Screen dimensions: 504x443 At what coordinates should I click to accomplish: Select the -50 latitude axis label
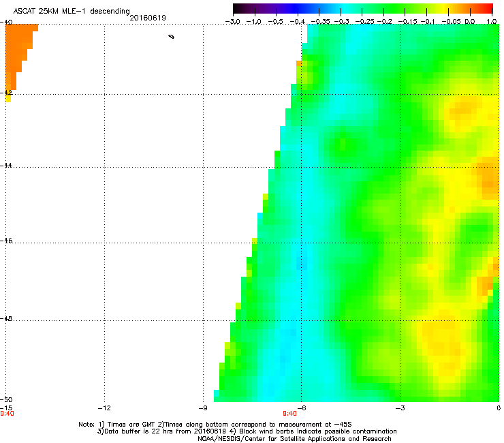tap(6, 399)
